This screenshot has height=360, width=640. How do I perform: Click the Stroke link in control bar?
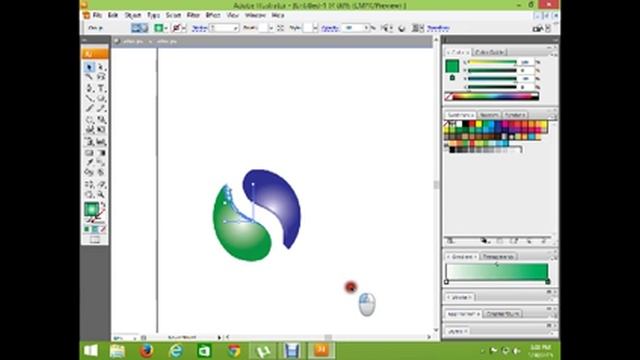[x=199, y=28]
